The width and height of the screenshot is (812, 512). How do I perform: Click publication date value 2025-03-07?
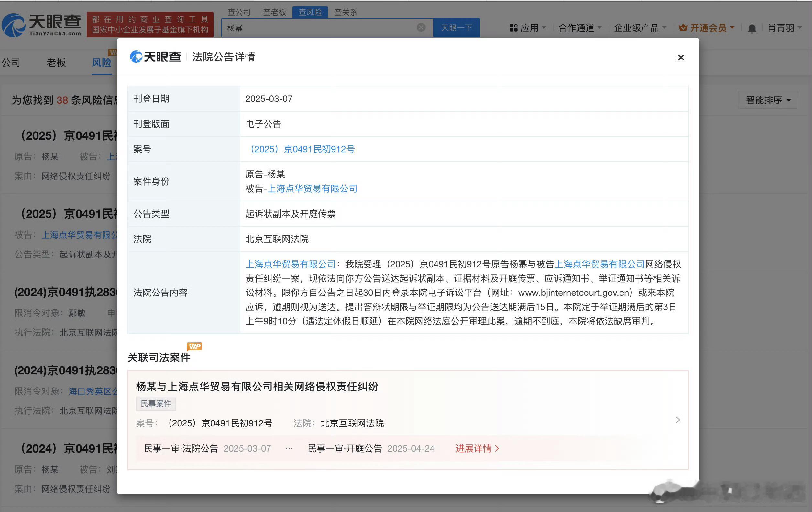coord(269,99)
